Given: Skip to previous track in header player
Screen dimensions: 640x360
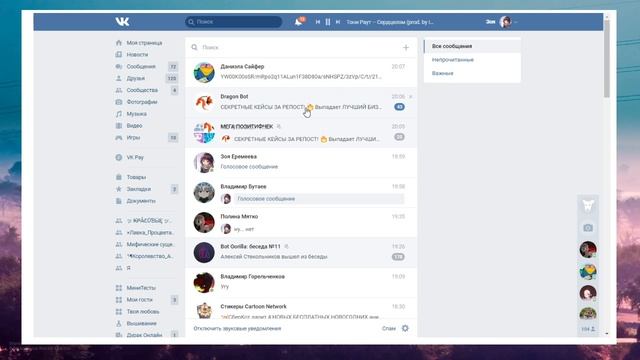Looking at the screenshot, I should coord(318,22).
